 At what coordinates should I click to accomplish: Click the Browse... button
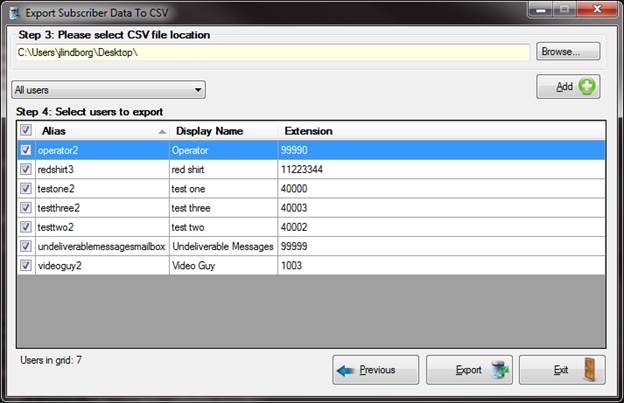[x=568, y=51]
